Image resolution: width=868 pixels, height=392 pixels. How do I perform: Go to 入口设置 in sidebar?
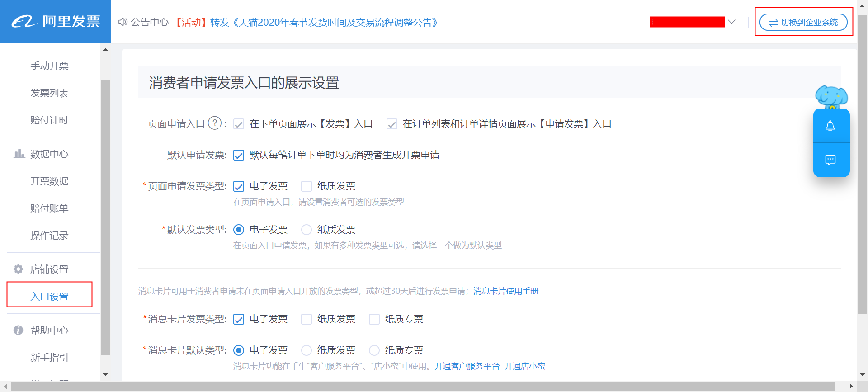(49, 297)
